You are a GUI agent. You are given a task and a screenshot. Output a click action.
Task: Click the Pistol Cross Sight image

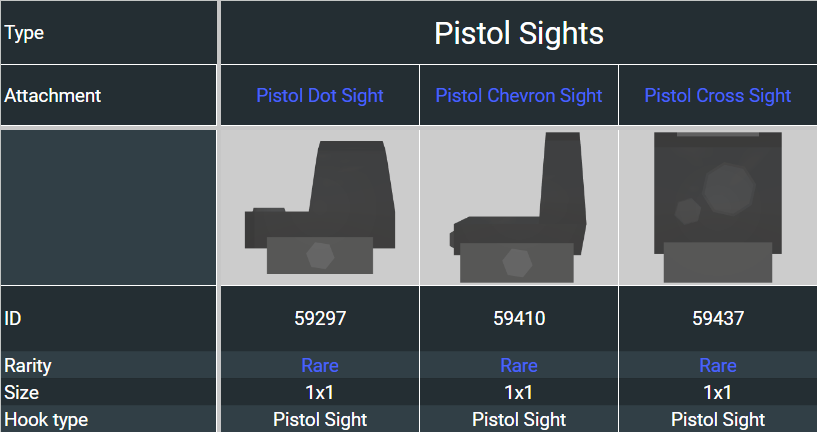(718, 207)
